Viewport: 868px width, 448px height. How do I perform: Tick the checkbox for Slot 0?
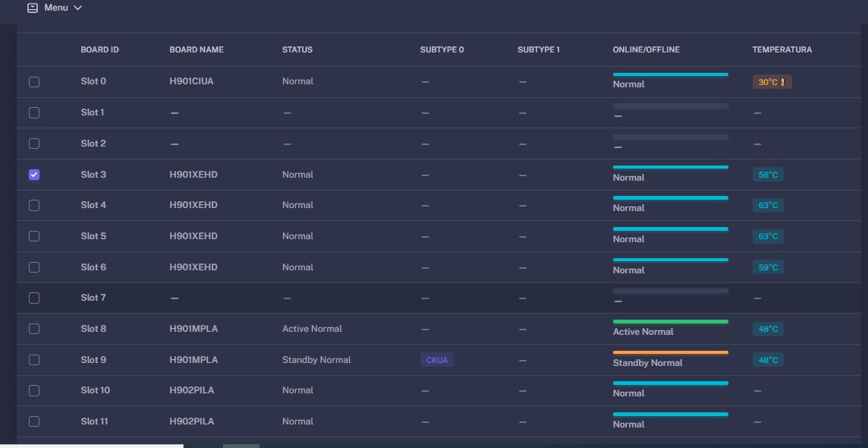click(34, 81)
